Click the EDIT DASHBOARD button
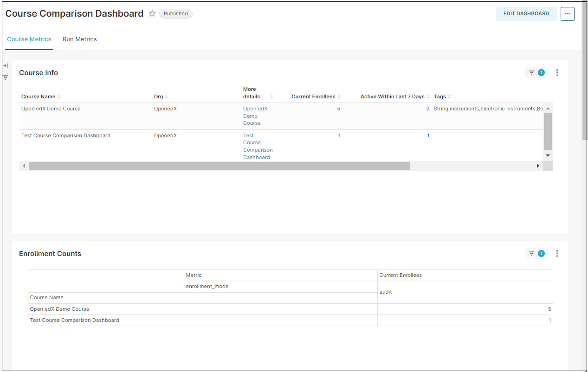The width and height of the screenshot is (588, 372). (526, 13)
